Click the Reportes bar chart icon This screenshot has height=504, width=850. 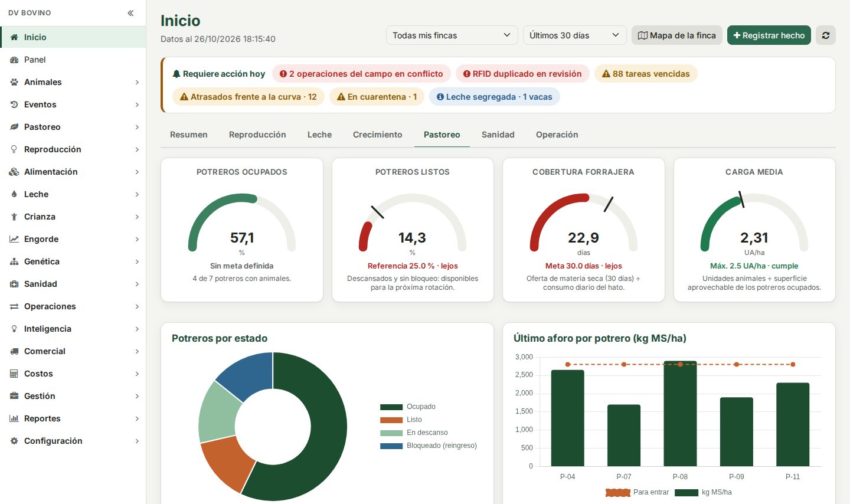click(x=14, y=418)
